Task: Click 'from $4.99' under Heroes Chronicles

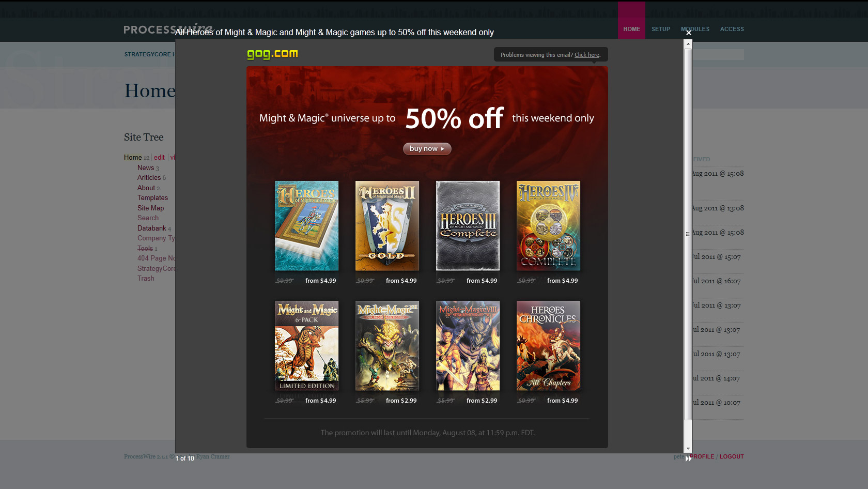Action: click(x=562, y=401)
